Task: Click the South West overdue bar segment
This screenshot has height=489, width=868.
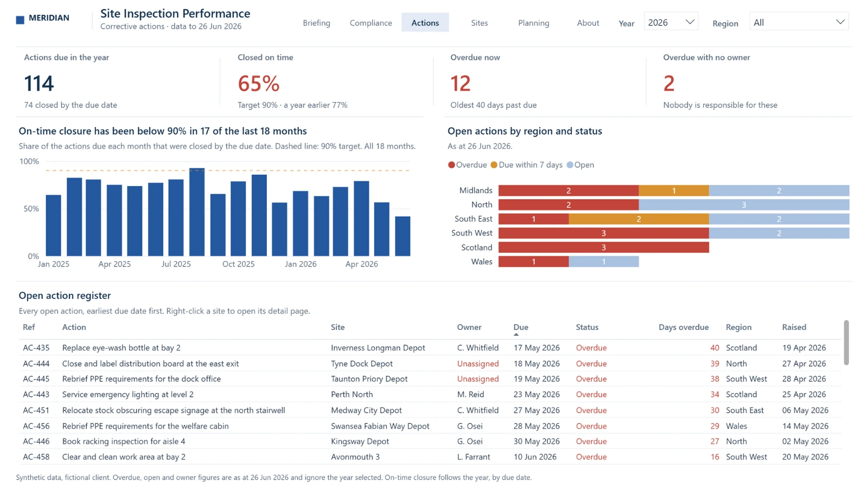Action: pos(603,233)
